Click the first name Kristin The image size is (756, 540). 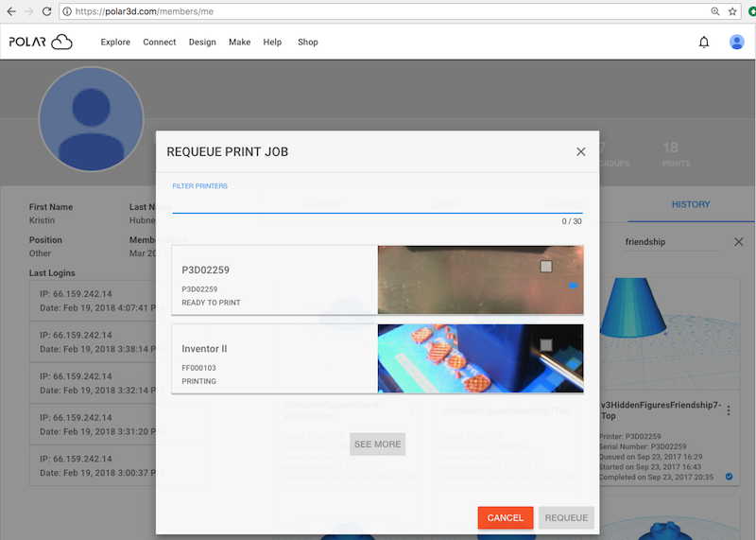pyautogui.click(x=42, y=220)
